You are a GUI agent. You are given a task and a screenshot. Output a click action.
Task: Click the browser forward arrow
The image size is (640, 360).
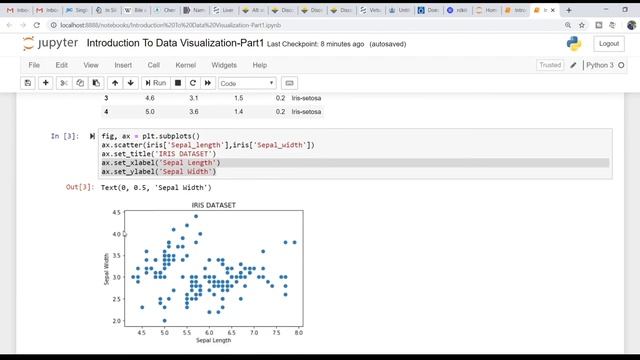tap(23, 25)
